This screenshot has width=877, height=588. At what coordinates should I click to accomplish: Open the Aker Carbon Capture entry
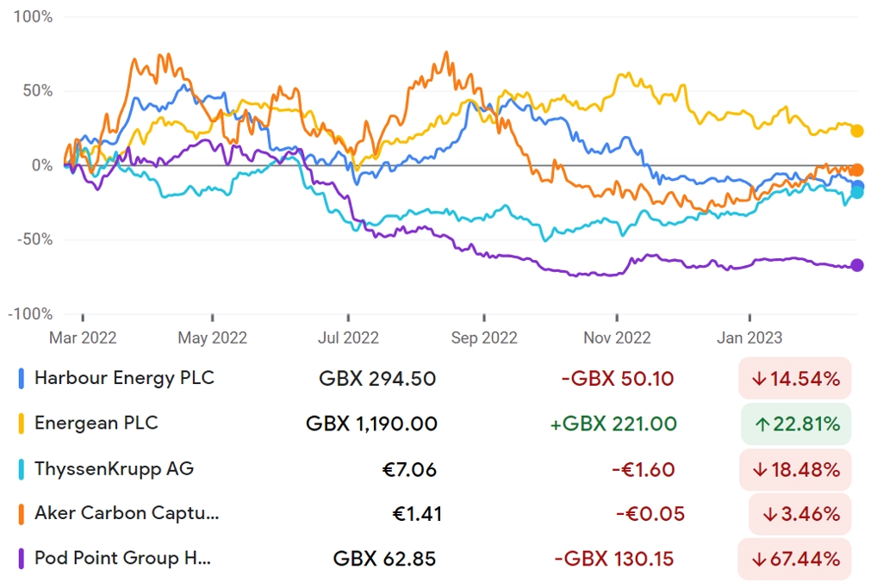tap(434, 514)
